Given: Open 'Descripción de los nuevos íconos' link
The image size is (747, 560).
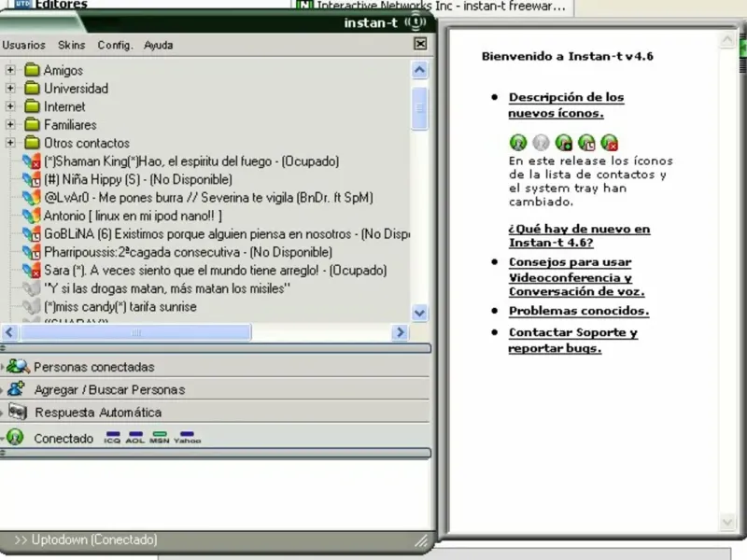Looking at the screenshot, I should 566,105.
